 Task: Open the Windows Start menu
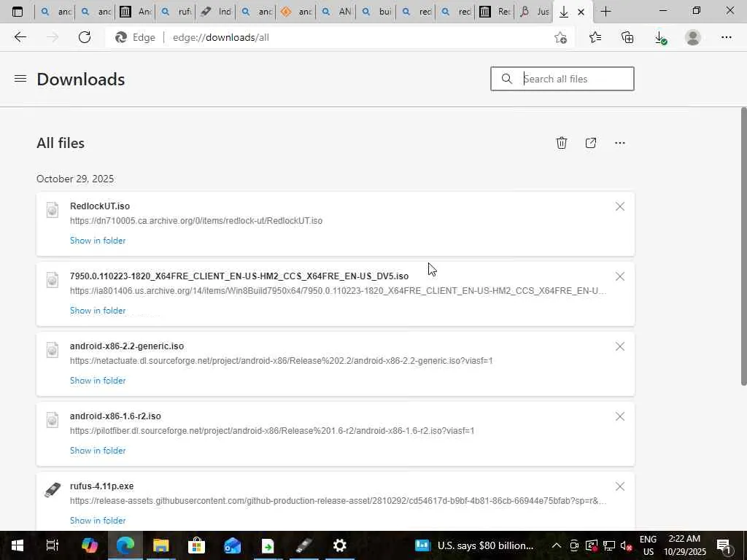(18, 545)
